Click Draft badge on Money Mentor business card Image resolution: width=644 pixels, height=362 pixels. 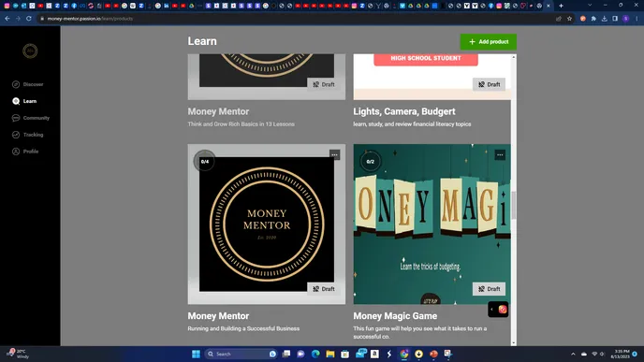pyautogui.click(x=323, y=289)
